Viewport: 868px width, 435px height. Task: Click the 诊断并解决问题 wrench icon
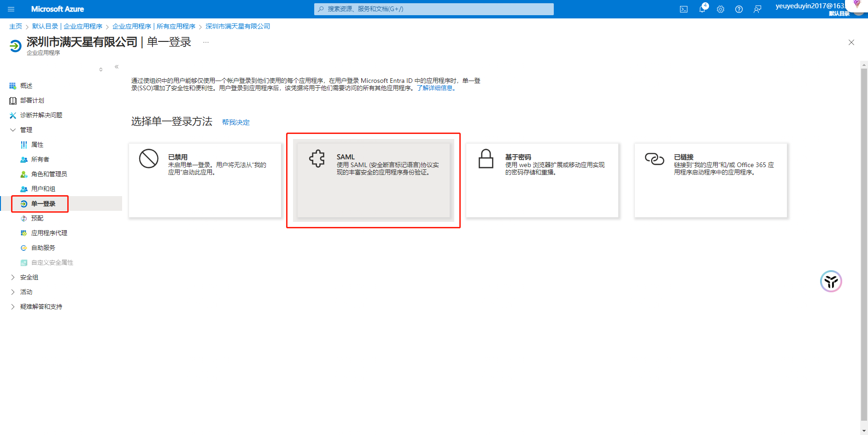coord(13,115)
